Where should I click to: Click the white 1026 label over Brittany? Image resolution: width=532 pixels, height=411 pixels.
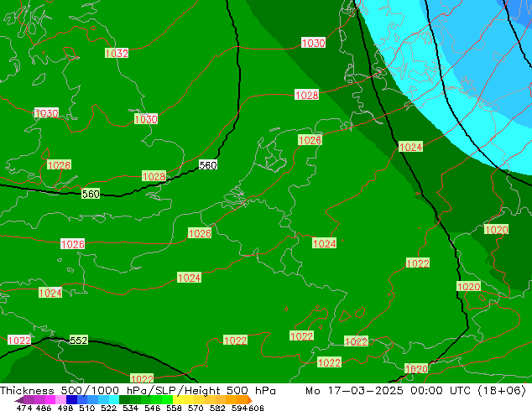[x=73, y=244]
